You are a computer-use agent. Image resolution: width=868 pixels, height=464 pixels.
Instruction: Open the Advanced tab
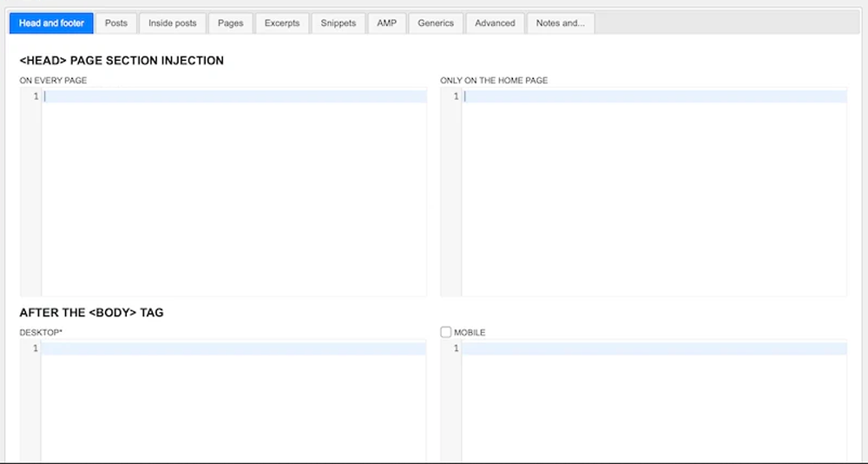[495, 23]
